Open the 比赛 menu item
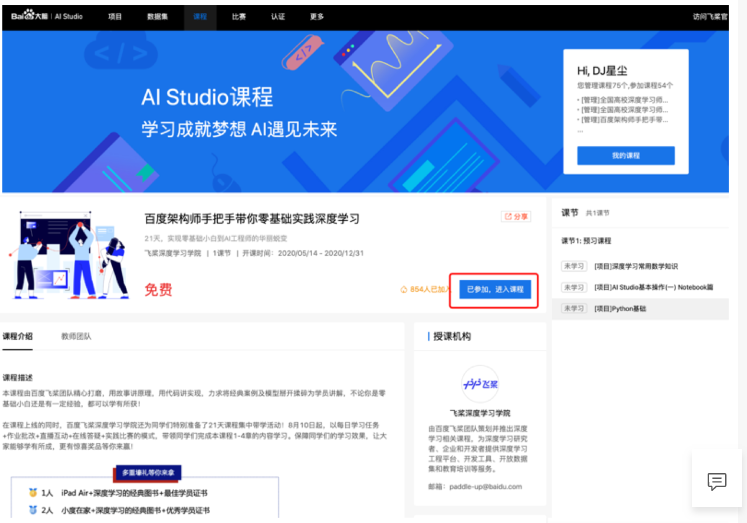The image size is (747, 523). (239, 17)
